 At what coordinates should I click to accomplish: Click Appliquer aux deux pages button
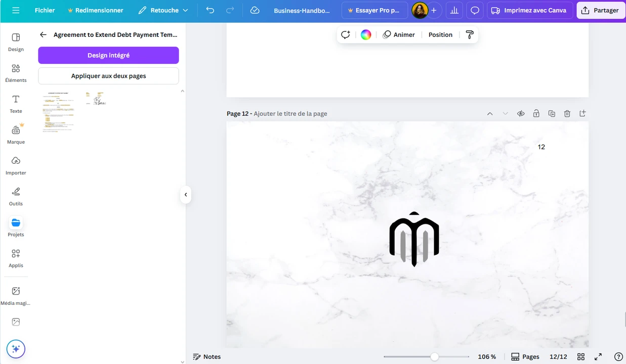click(108, 76)
